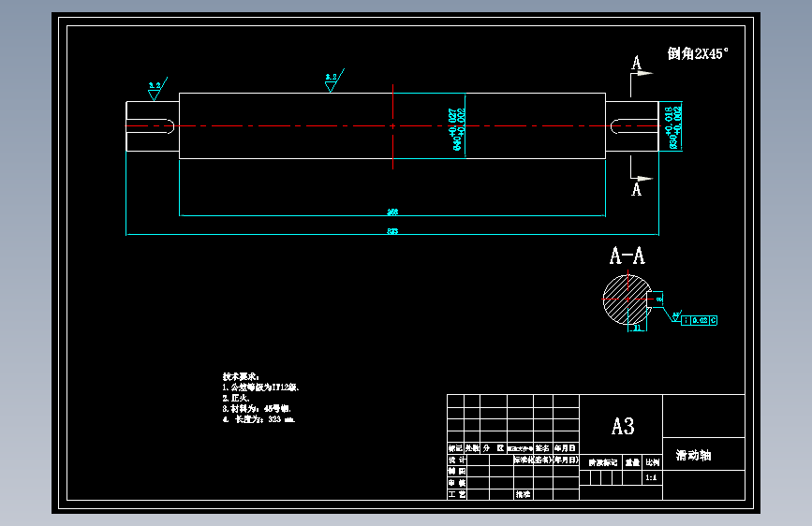Image resolution: width=812 pixels, height=526 pixels.
Task: Click the '滑动轴' part name in title block
Action: tap(693, 455)
